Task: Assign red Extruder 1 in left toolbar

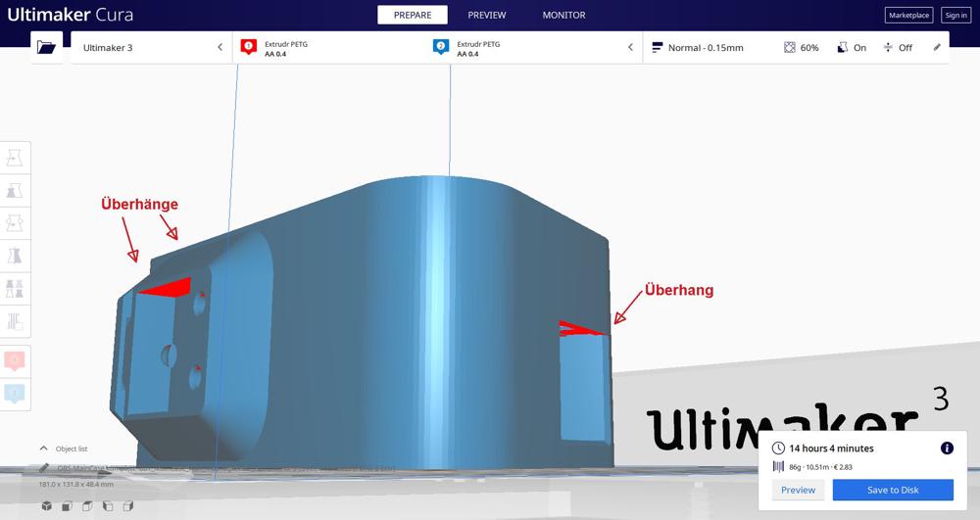Action: 15,360
